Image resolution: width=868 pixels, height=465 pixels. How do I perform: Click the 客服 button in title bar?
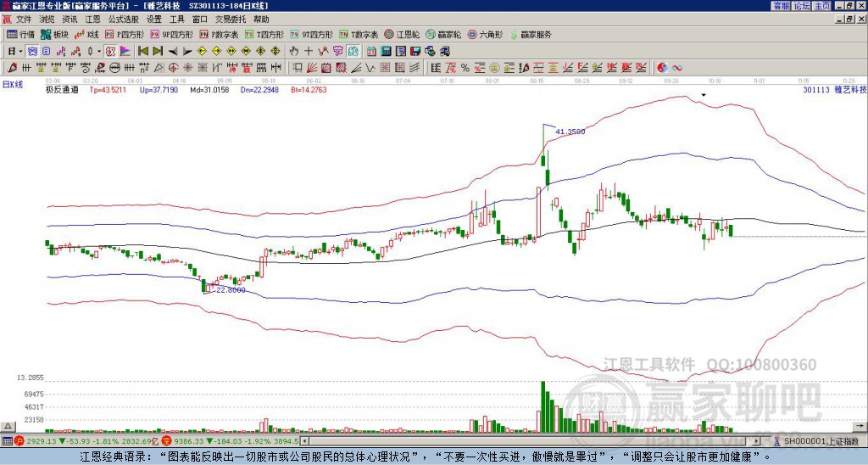tap(781, 6)
